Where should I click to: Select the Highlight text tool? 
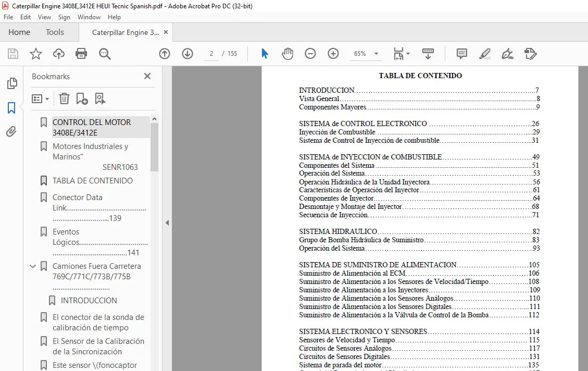click(484, 54)
